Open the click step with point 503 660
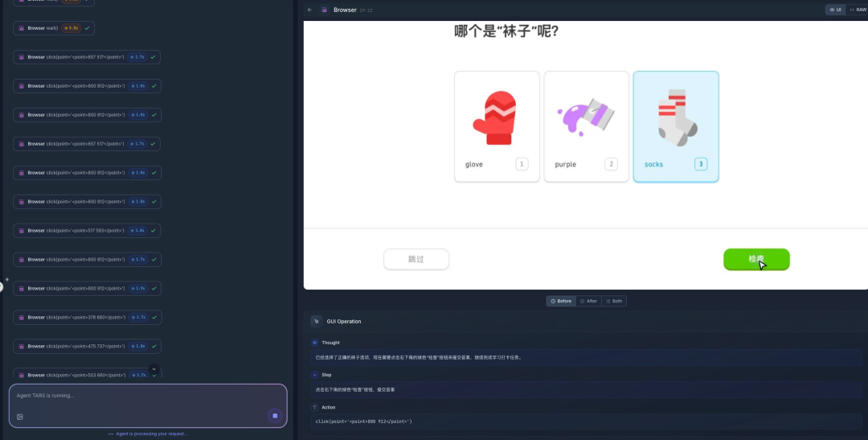Viewport: 868px width, 440px height. 88,373
